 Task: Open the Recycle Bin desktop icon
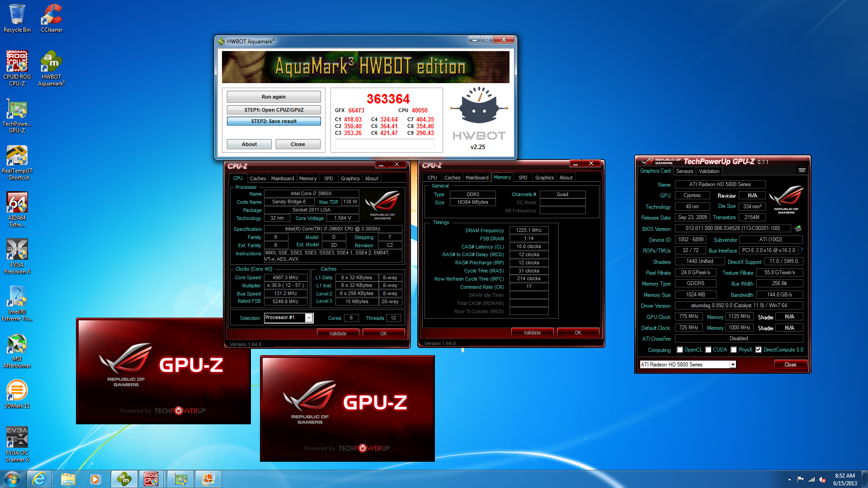point(17,18)
